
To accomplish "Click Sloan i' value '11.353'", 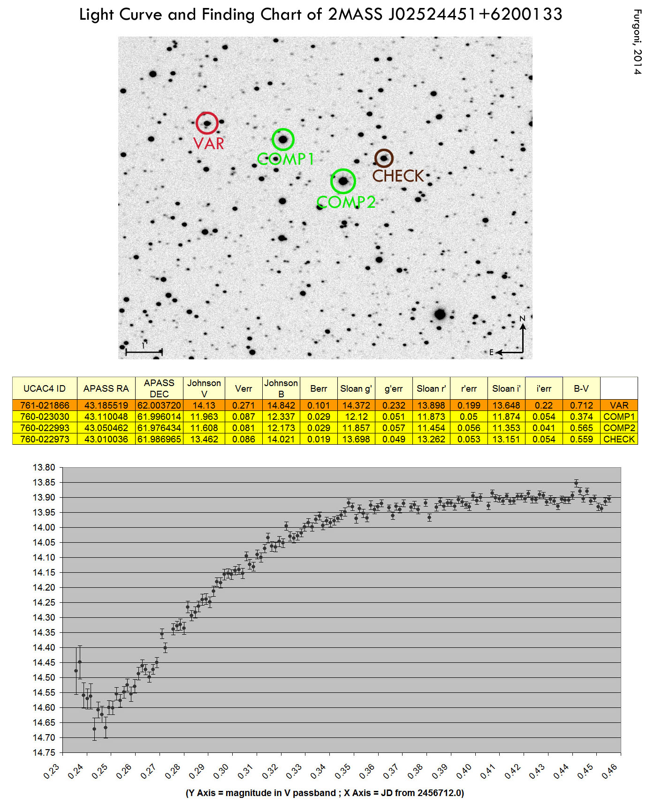I will 506,428.
